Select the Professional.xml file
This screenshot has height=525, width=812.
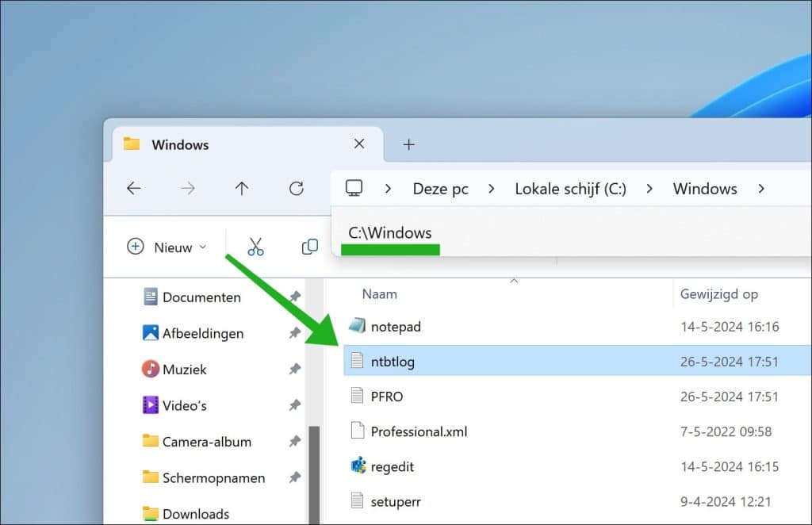[577, 431]
